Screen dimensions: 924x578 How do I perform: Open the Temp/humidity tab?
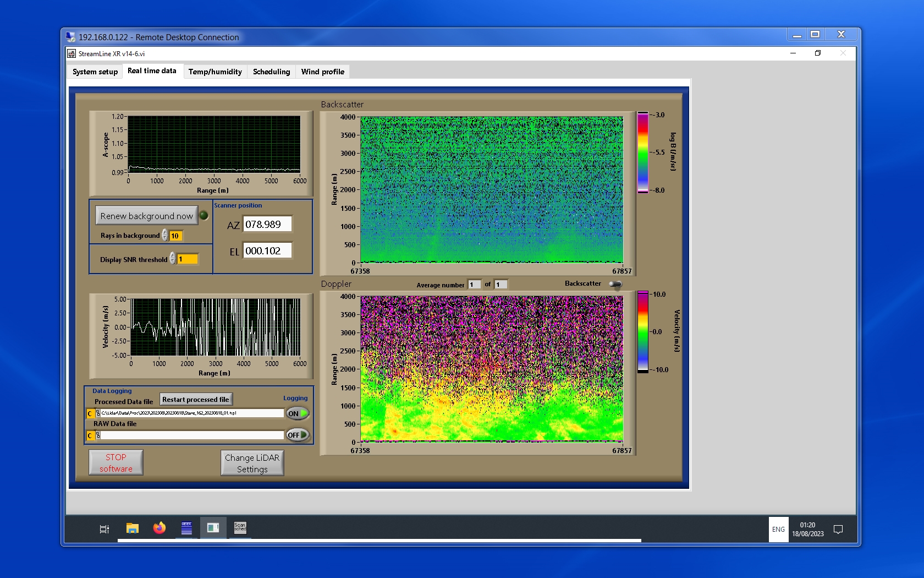click(x=215, y=72)
